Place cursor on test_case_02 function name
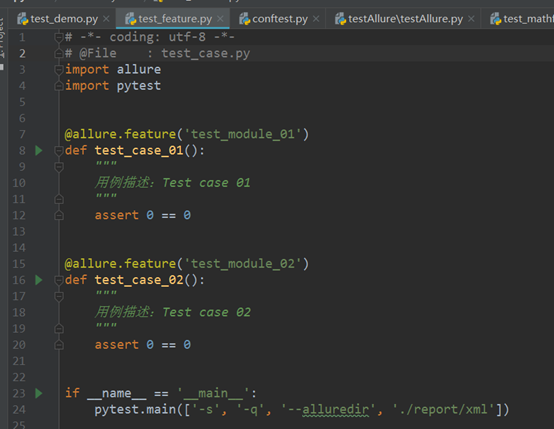 point(139,280)
